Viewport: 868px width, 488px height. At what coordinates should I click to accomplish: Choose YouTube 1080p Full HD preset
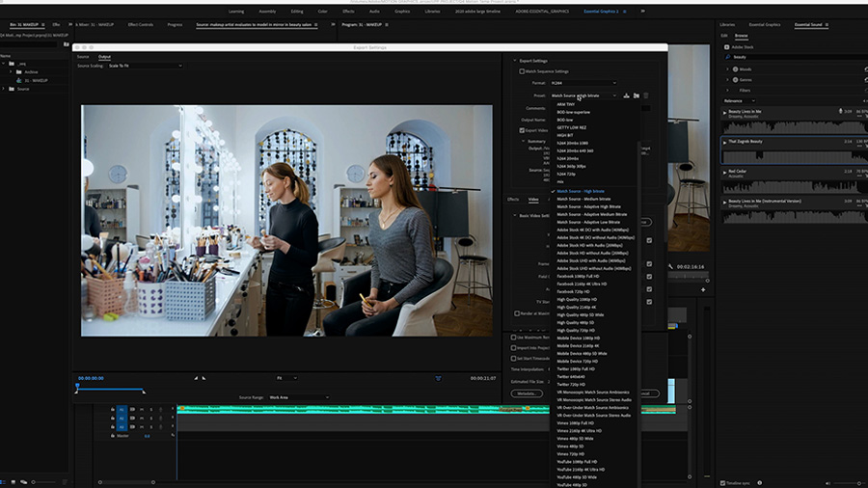coord(577,461)
